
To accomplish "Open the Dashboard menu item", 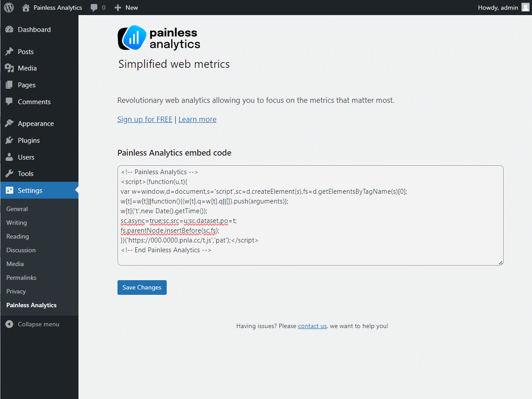I will [34, 30].
